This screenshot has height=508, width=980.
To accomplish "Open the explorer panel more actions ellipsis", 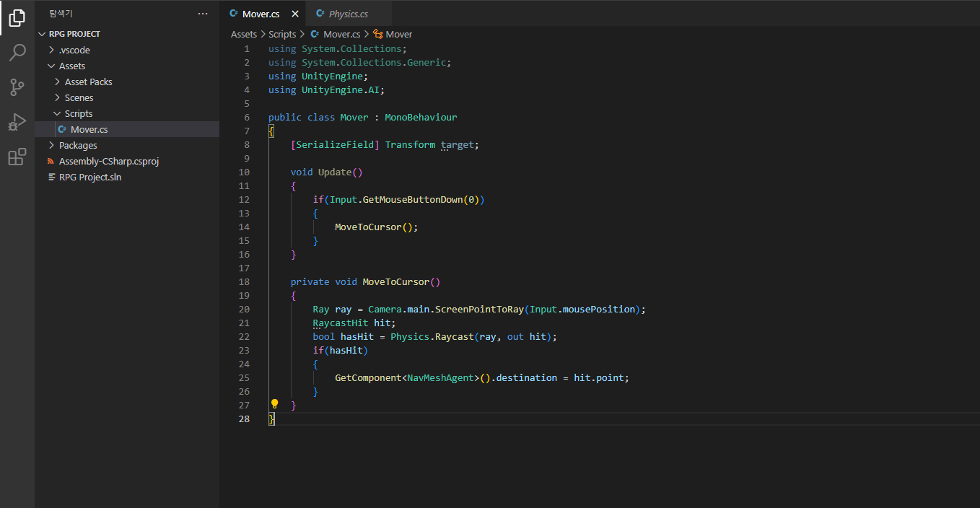I will click(x=203, y=14).
